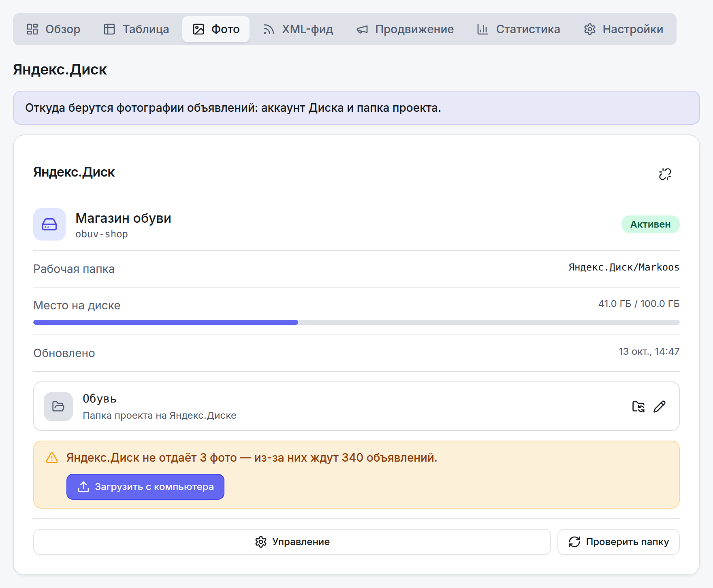Edit the Обувь folder name with pencil icon
Viewport: 713px width, 588px height.
click(660, 407)
